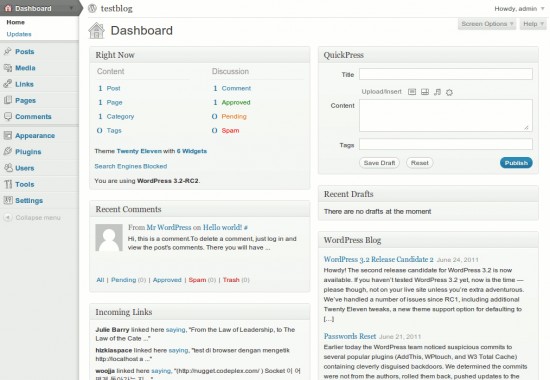The image size is (550, 380).
Task: Open the Pending link in Discussion column
Action: [x=234, y=116]
